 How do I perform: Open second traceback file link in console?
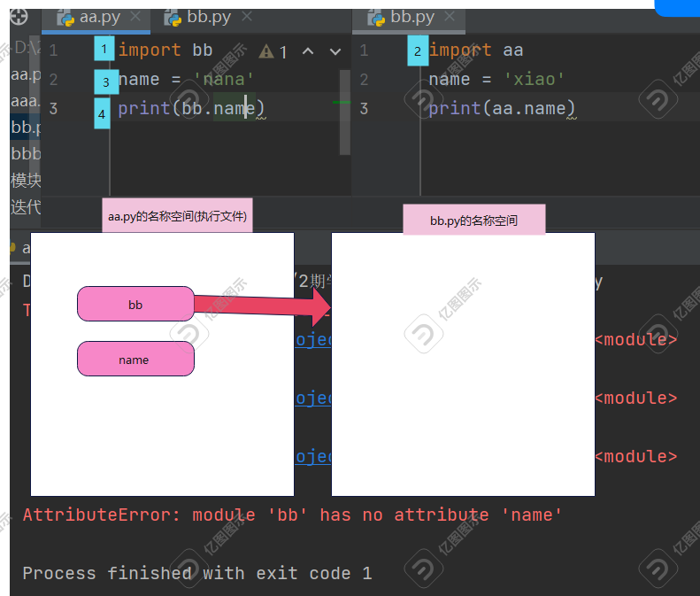pyautogui.click(x=313, y=399)
